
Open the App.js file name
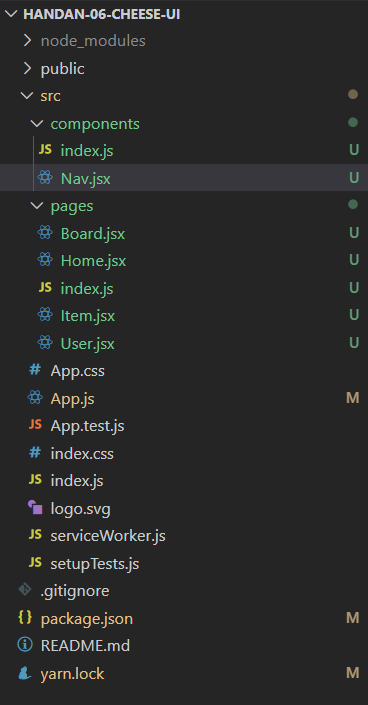72,399
